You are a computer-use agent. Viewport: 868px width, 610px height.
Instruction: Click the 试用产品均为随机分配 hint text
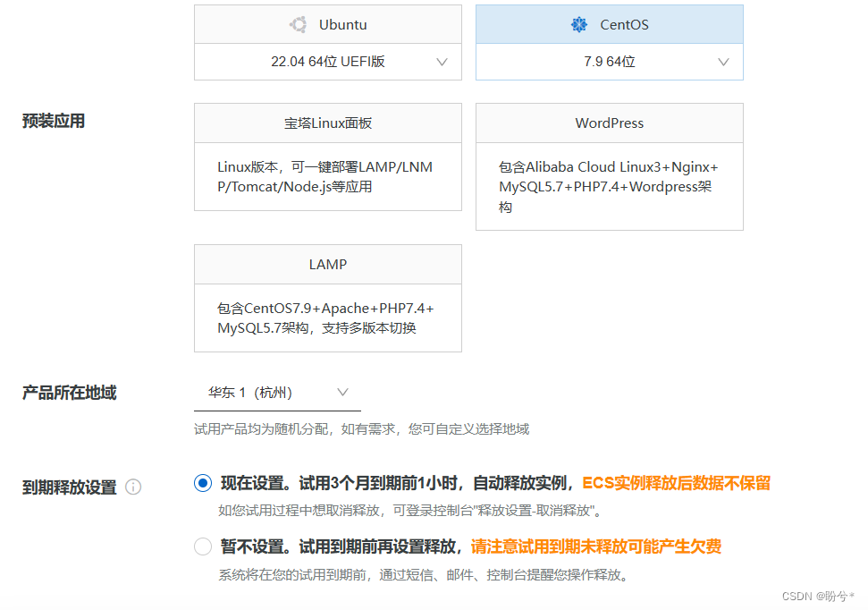(361, 428)
